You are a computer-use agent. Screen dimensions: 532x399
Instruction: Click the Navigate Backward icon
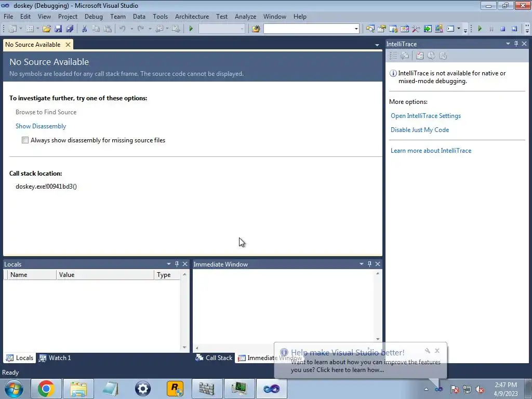pos(159,29)
